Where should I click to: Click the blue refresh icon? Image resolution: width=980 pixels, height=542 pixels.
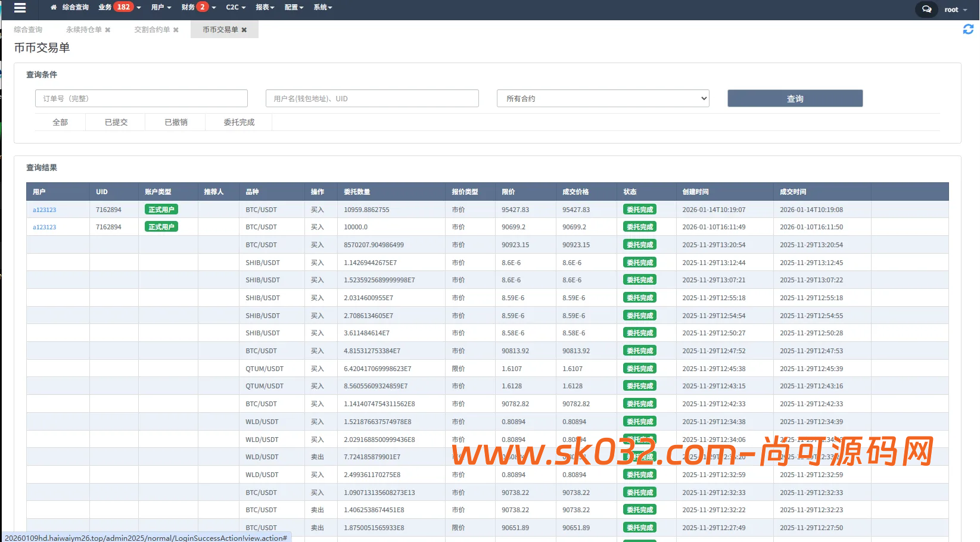(968, 29)
